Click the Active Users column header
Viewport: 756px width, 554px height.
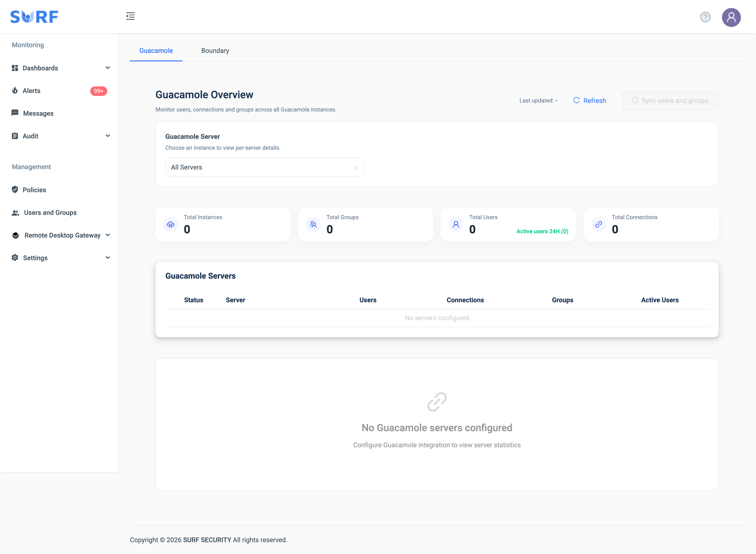(x=660, y=300)
